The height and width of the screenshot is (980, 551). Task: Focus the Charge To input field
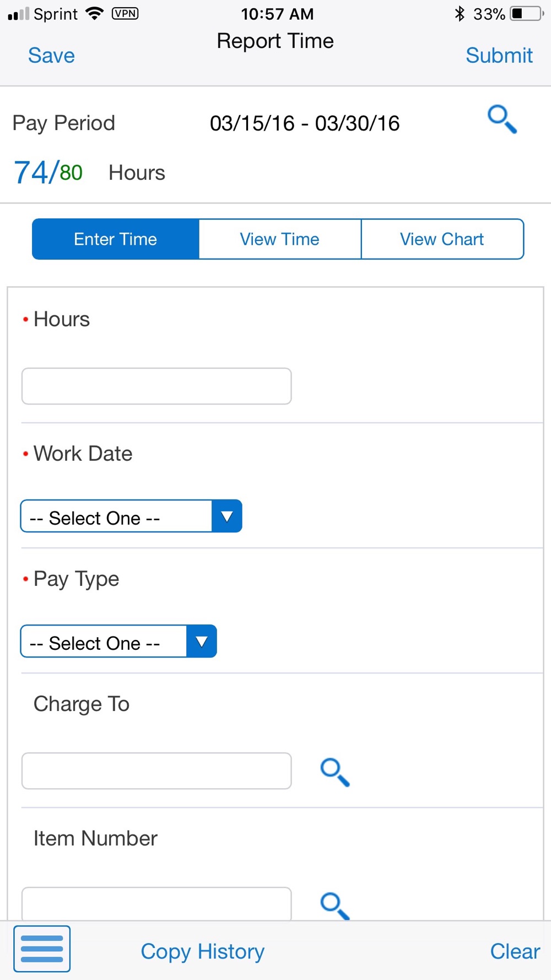pyautogui.click(x=156, y=771)
